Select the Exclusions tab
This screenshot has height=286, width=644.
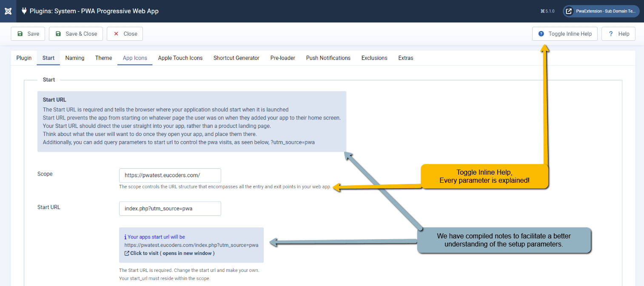(374, 58)
